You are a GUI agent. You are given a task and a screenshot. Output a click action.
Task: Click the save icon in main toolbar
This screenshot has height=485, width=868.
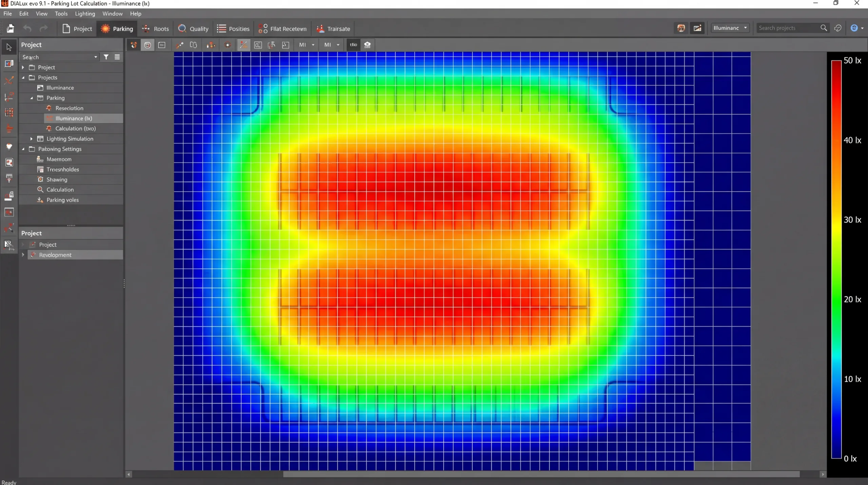click(x=11, y=29)
